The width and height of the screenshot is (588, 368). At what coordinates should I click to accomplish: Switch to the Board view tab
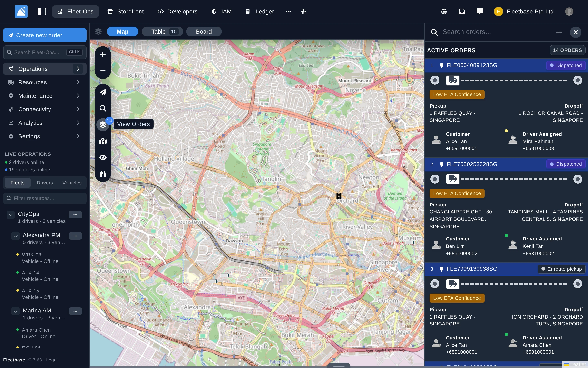click(204, 32)
